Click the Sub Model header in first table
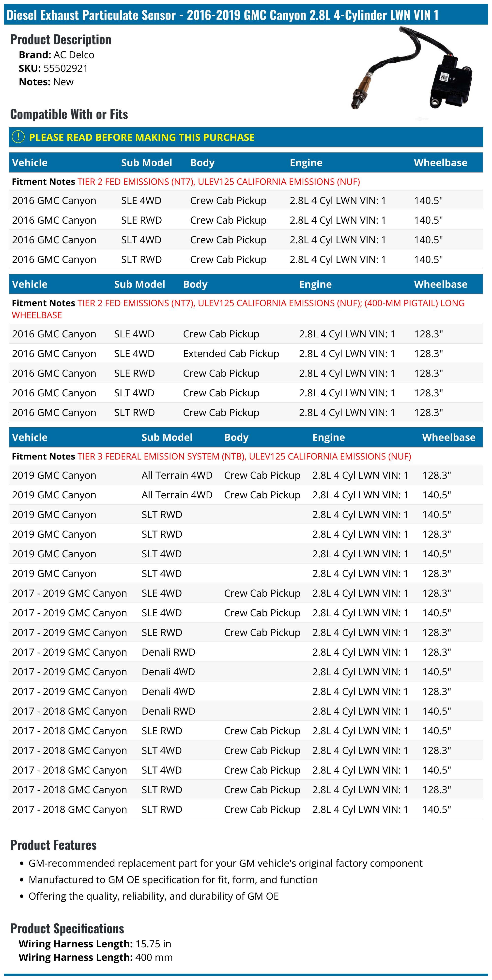The height and width of the screenshot is (980, 492). 146,162
